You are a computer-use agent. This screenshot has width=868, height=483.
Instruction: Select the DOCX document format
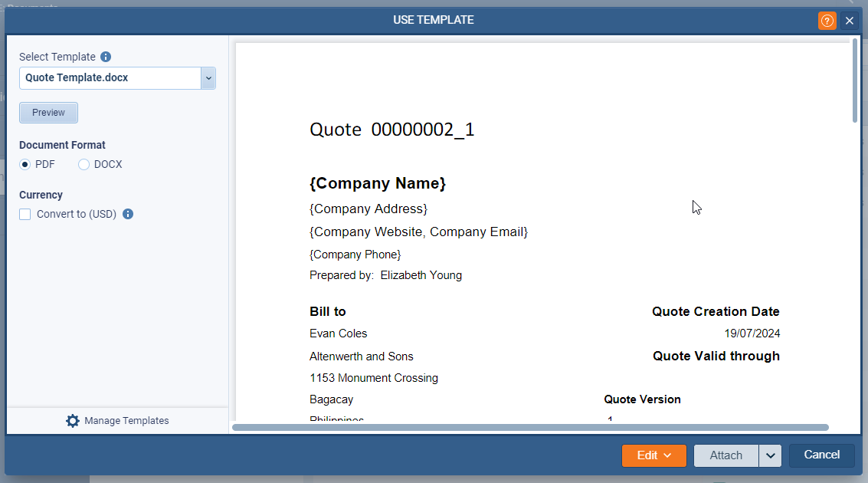[x=83, y=164]
